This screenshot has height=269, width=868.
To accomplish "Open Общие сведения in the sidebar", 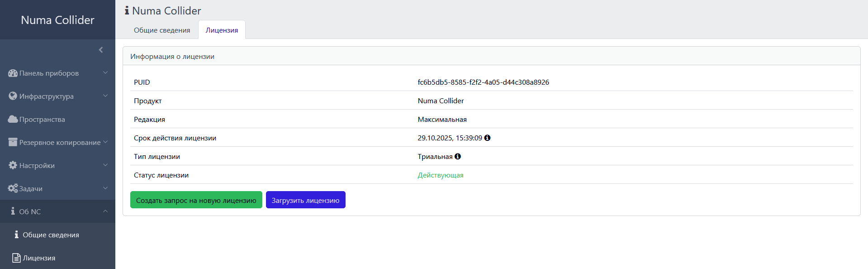I will point(51,235).
